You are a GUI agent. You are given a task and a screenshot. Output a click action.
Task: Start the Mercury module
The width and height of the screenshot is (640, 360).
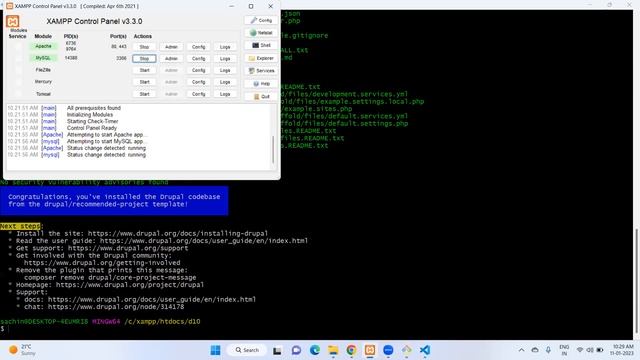pyautogui.click(x=144, y=82)
